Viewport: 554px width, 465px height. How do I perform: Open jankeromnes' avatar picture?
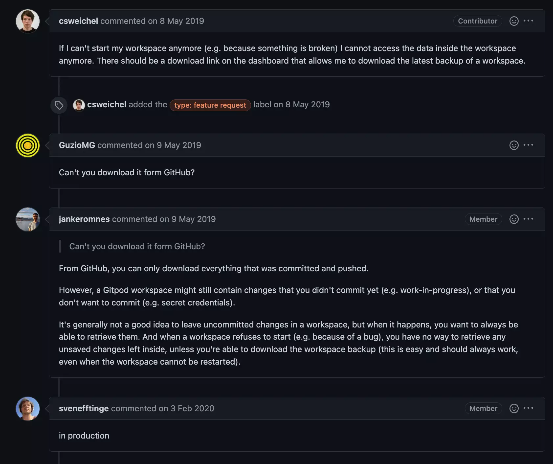(x=28, y=219)
